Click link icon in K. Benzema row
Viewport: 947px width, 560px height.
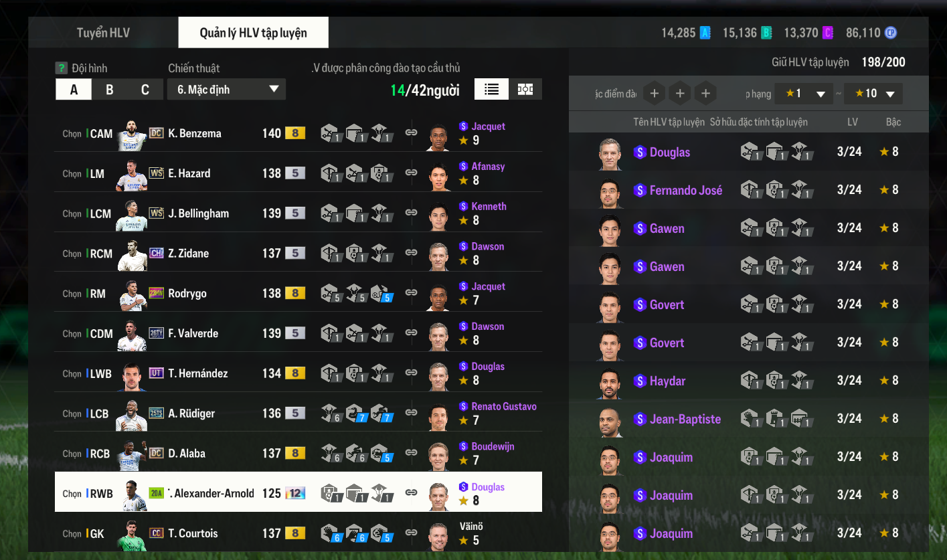click(x=412, y=133)
